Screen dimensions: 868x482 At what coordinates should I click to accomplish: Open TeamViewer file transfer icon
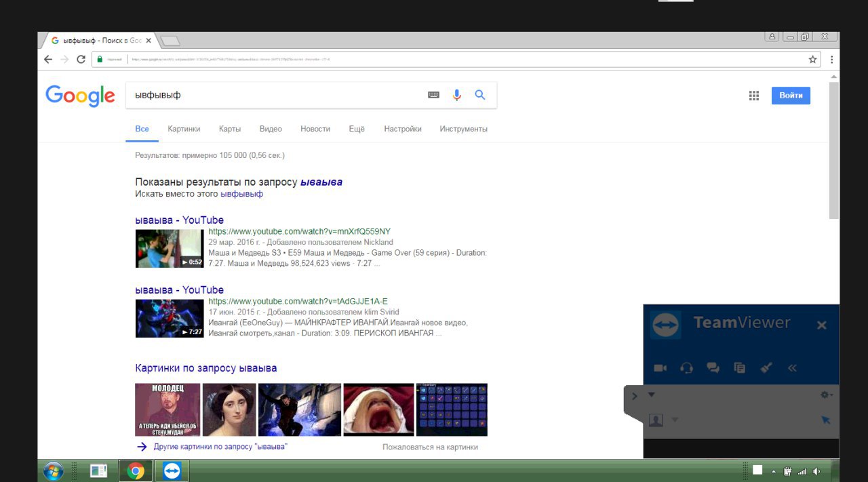pos(740,368)
